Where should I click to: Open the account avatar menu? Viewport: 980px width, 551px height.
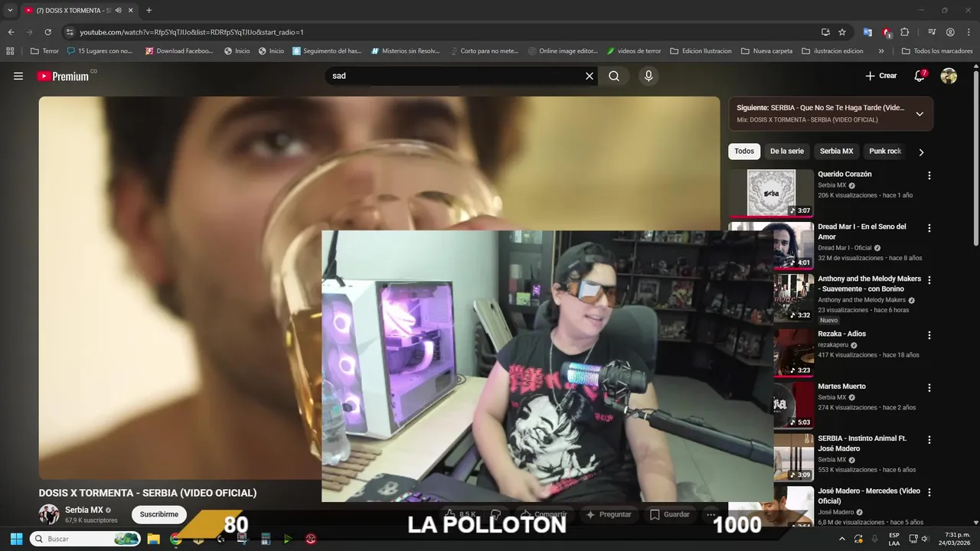point(949,76)
